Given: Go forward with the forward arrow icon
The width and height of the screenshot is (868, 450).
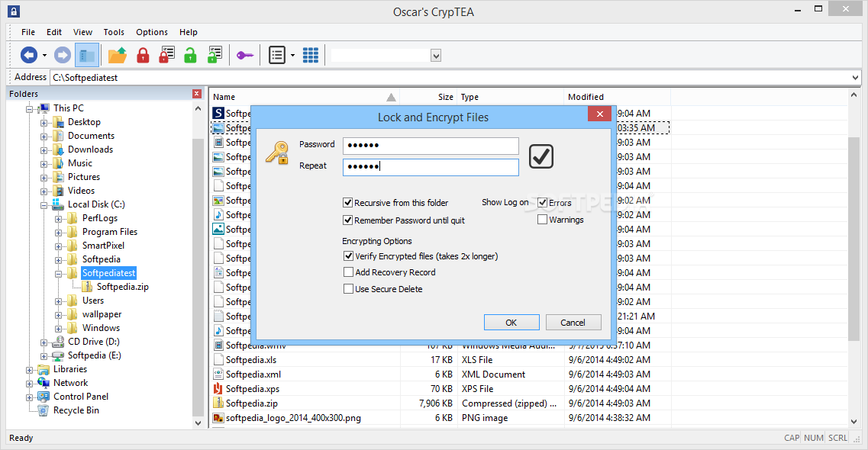Looking at the screenshot, I should point(62,55).
